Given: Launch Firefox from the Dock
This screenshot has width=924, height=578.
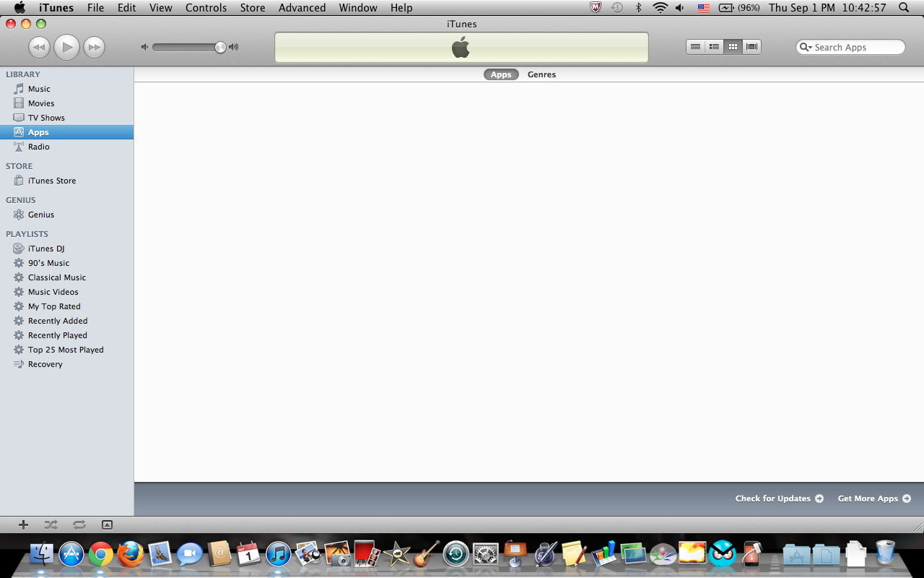Looking at the screenshot, I should [x=131, y=554].
